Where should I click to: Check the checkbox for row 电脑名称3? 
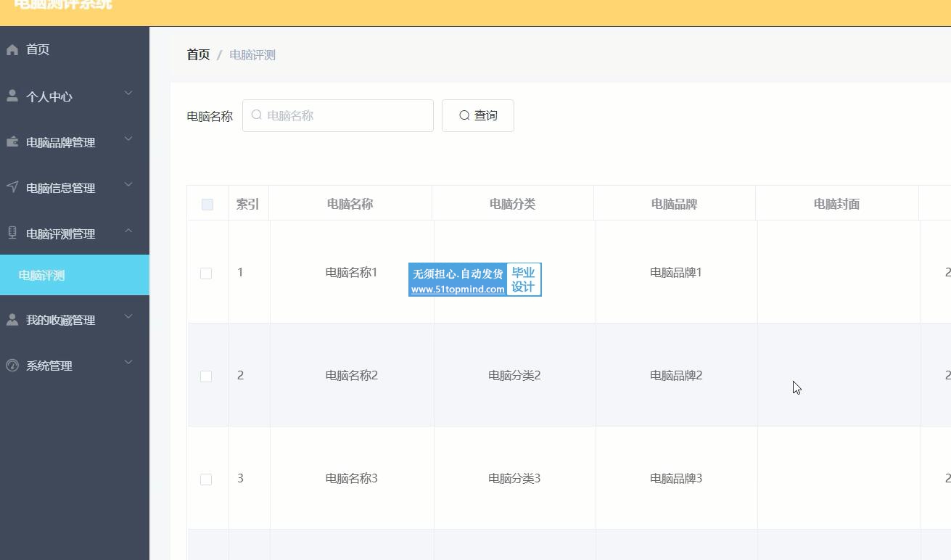pyautogui.click(x=206, y=479)
